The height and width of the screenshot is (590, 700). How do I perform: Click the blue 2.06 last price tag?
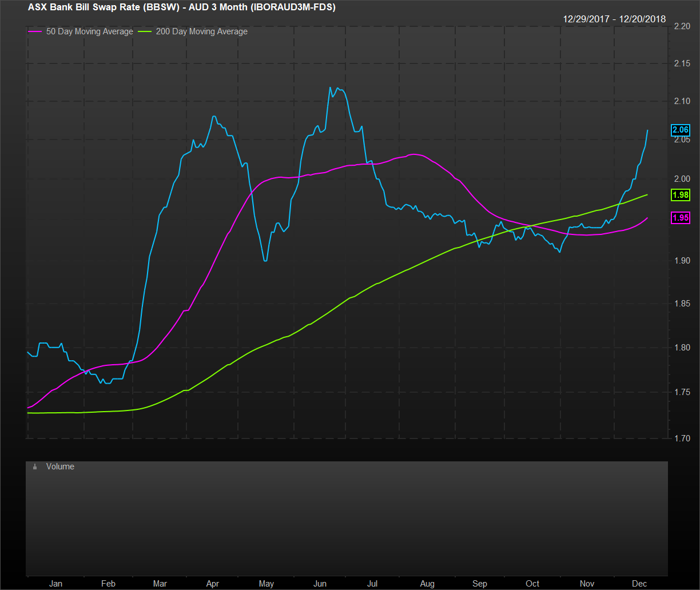point(681,130)
